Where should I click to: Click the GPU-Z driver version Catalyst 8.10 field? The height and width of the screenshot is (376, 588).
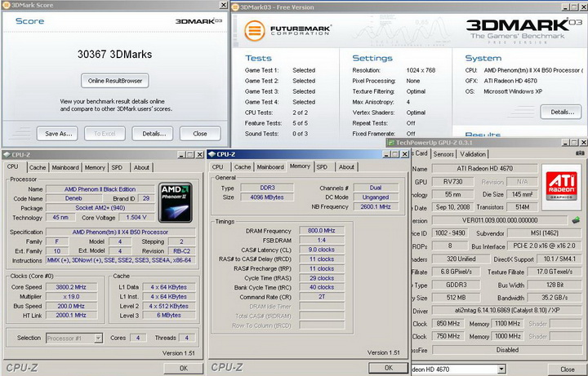click(x=506, y=311)
